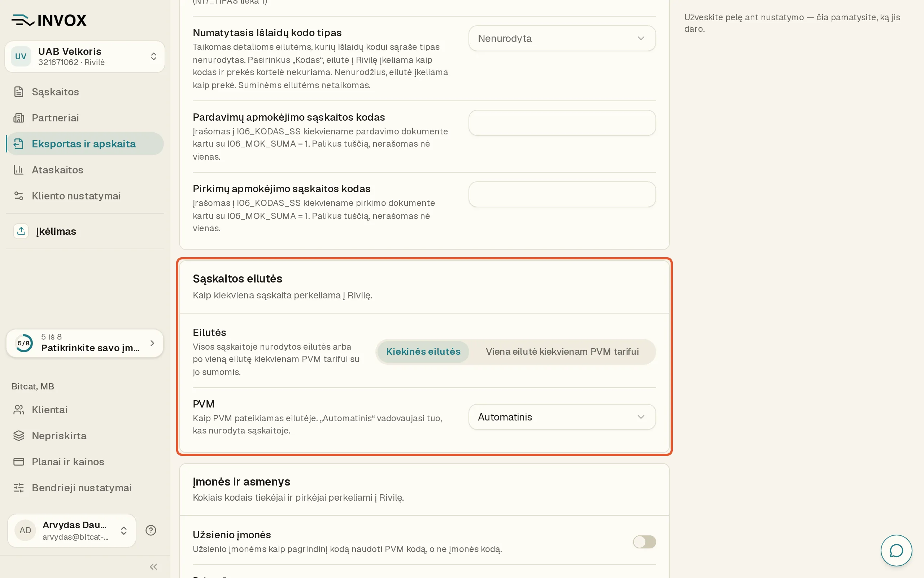Go to Sąskaitos page
Image resolution: width=924 pixels, height=578 pixels.
[x=85, y=92]
